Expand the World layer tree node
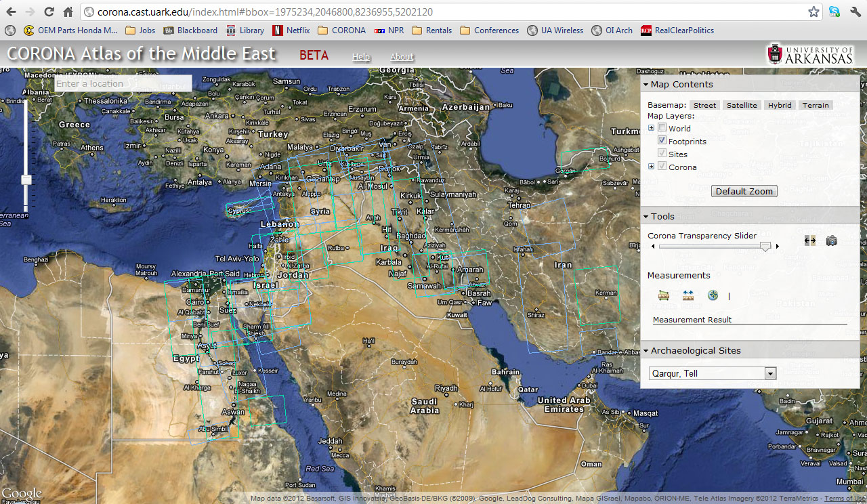Viewport: 867px width, 504px height. click(x=652, y=128)
